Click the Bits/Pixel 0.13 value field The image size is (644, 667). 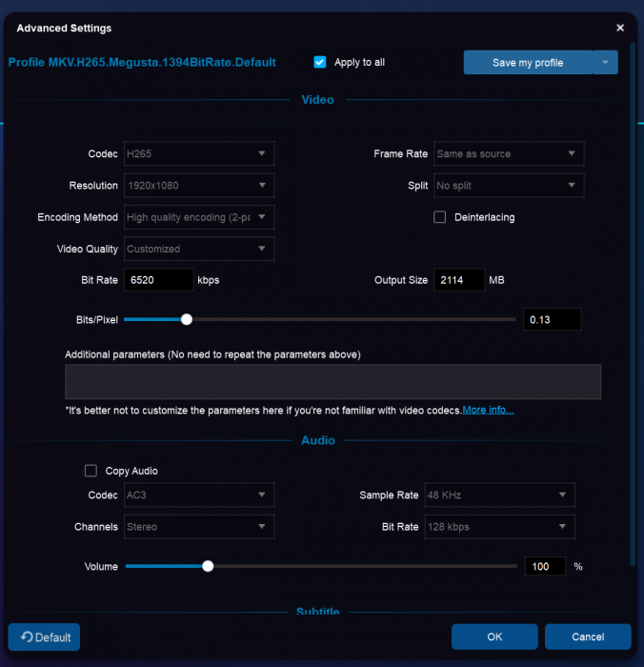[x=552, y=319]
